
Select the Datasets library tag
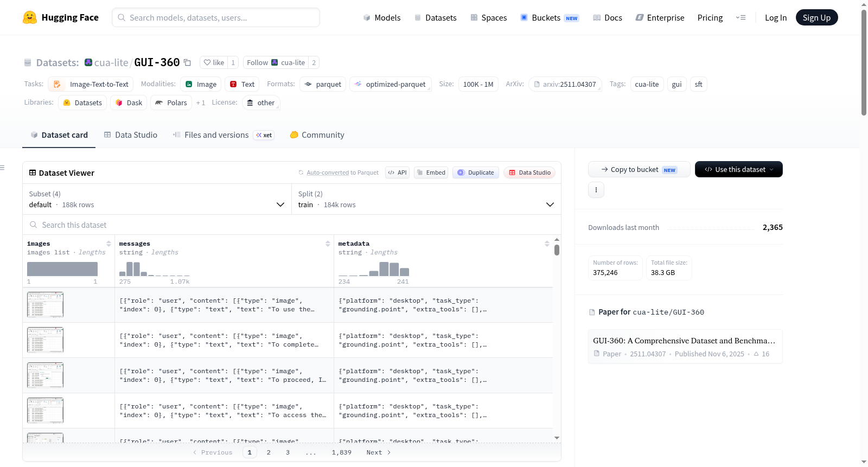(x=82, y=103)
